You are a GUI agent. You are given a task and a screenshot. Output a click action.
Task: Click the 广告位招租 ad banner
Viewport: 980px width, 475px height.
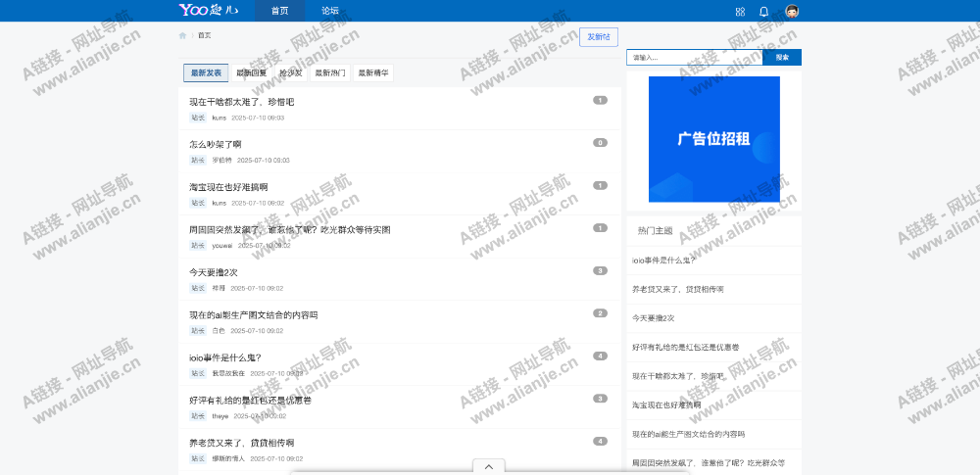714,139
